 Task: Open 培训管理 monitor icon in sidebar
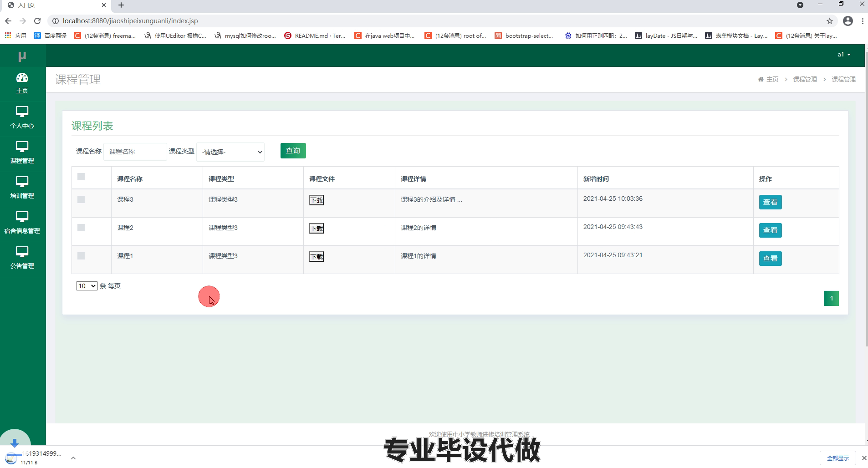[22, 182]
